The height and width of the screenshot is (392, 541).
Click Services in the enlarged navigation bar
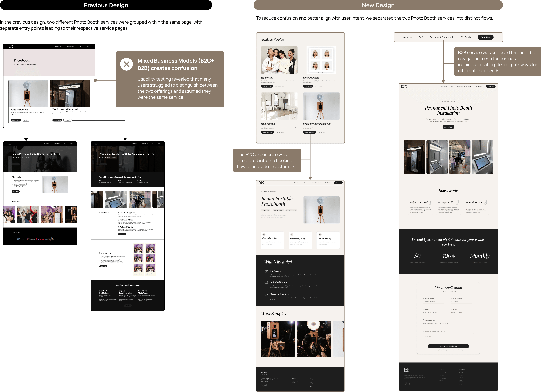pyautogui.click(x=408, y=37)
